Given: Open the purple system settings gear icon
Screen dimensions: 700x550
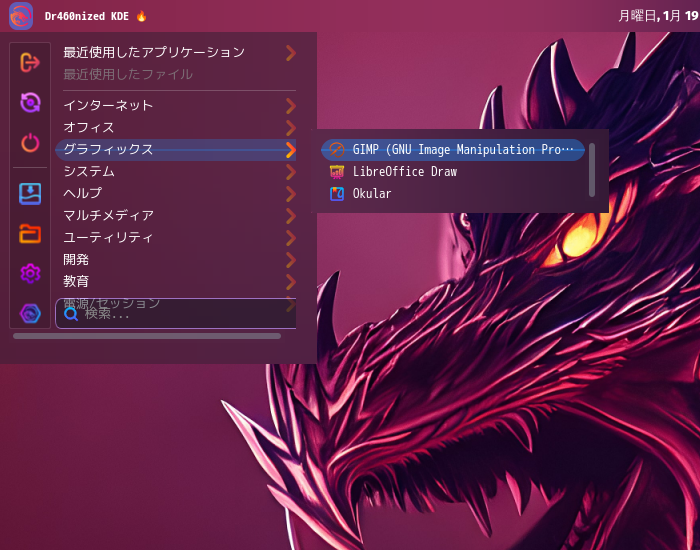Looking at the screenshot, I should (30, 273).
